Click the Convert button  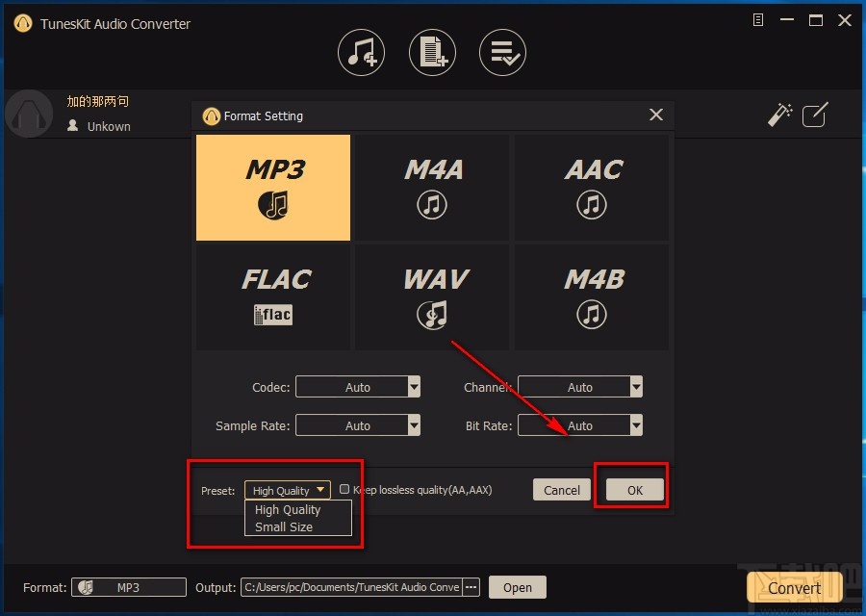pyautogui.click(x=794, y=588)
